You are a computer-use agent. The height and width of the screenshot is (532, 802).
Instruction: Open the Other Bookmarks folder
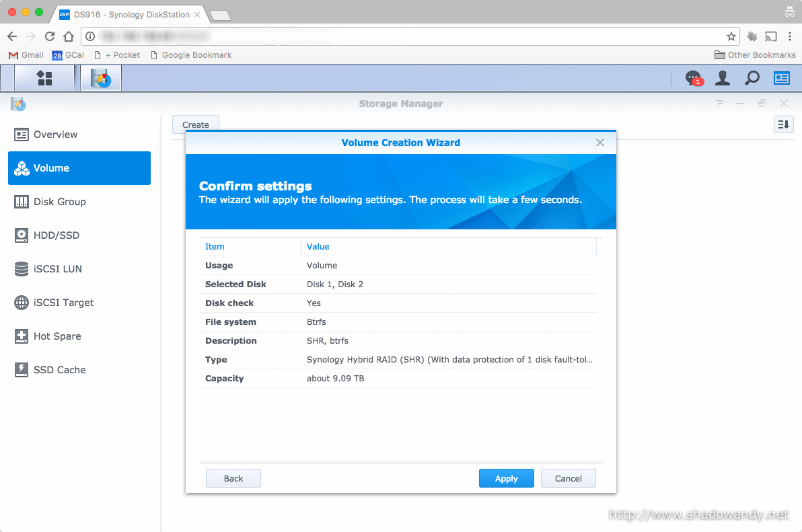coord(755,54)
